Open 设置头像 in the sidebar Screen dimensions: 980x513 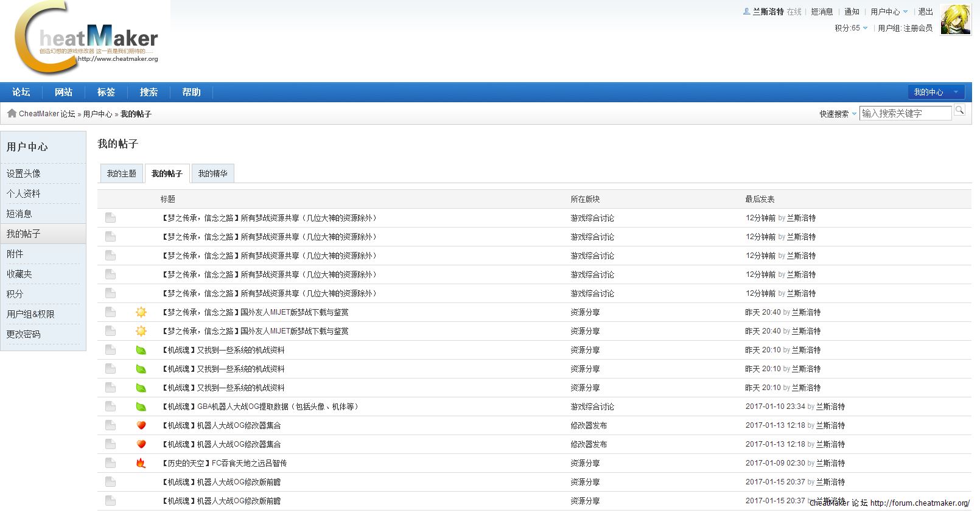[x=24, y=173]
